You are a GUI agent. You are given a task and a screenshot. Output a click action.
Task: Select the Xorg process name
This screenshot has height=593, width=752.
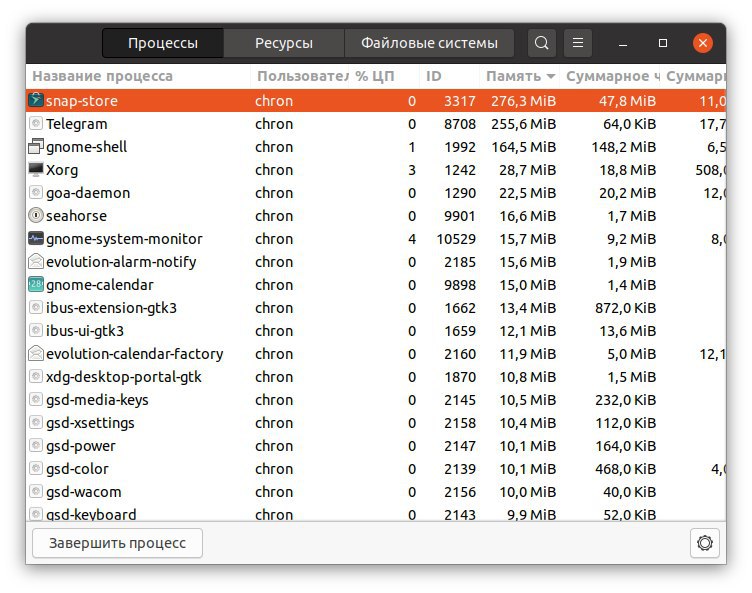point(62,170)
